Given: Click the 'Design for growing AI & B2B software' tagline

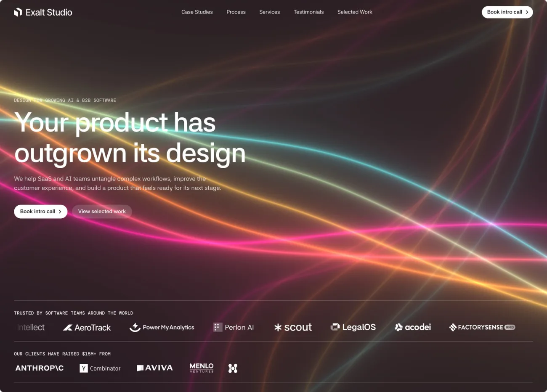Looking at the screenshot, I should pyautogui.click(x=65, y=101).
